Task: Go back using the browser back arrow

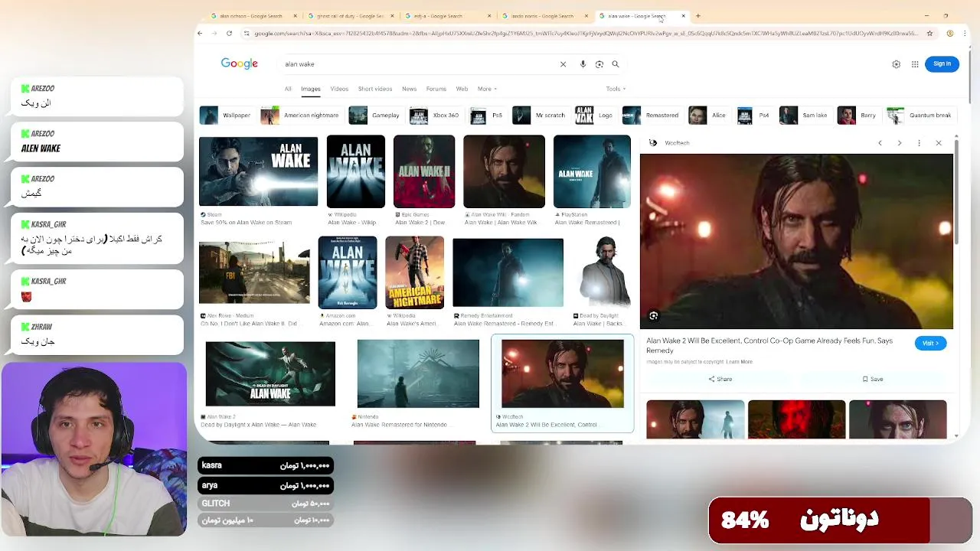Action: click(x=200, y=34)
